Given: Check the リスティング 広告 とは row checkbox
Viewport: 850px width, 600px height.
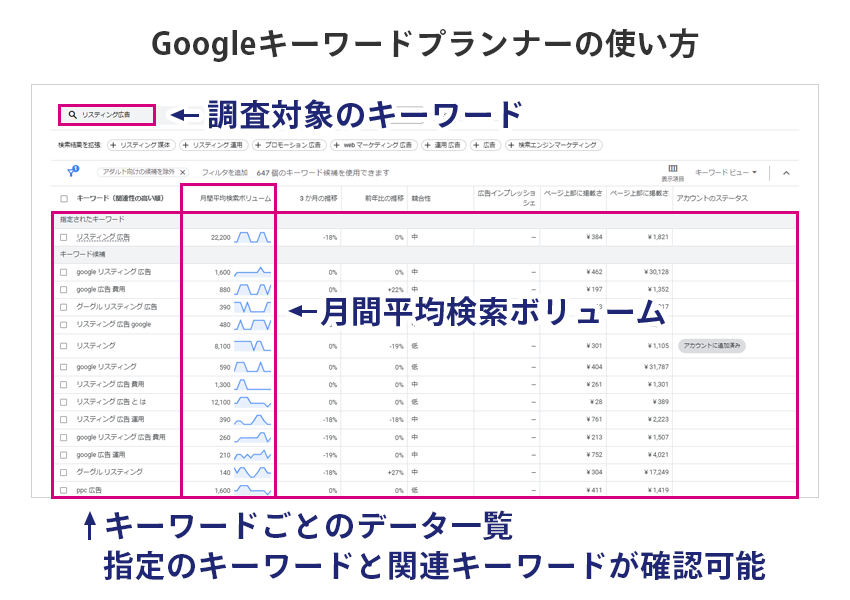Looking at the screenshot, I should coord(64,402).
